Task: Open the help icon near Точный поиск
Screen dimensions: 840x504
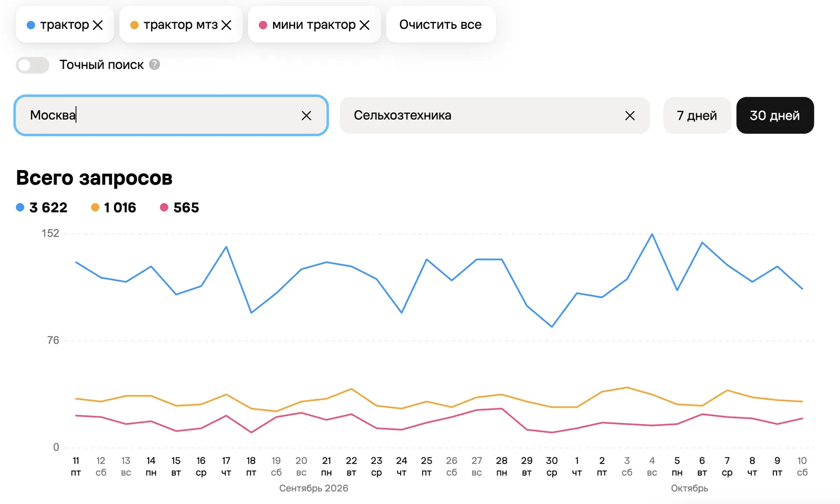Action: click(x=154, y=65)
